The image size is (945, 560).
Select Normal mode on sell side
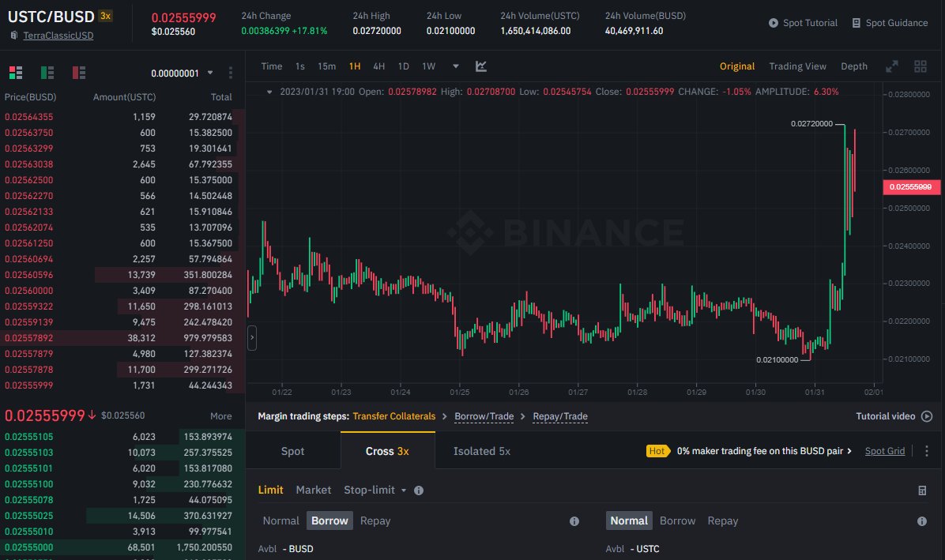coord(629,521)
